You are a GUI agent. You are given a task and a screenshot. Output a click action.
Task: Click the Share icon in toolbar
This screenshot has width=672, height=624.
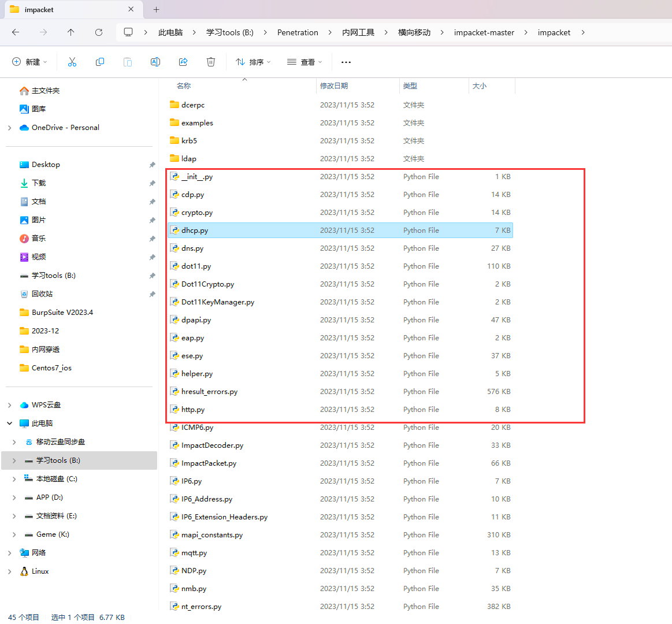(183, 62)
